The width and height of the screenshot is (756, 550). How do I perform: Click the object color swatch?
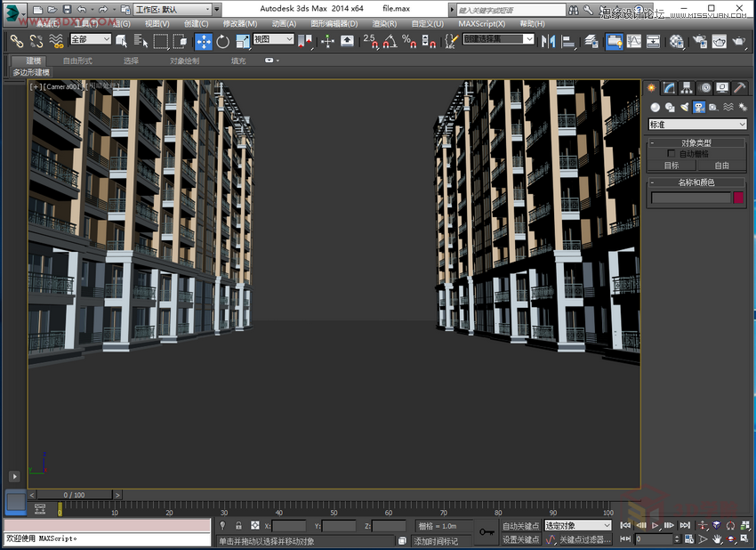pos(739,197)
